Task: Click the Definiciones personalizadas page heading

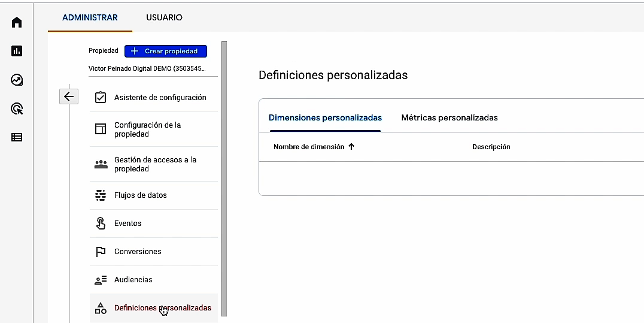Action: [333, 75]
